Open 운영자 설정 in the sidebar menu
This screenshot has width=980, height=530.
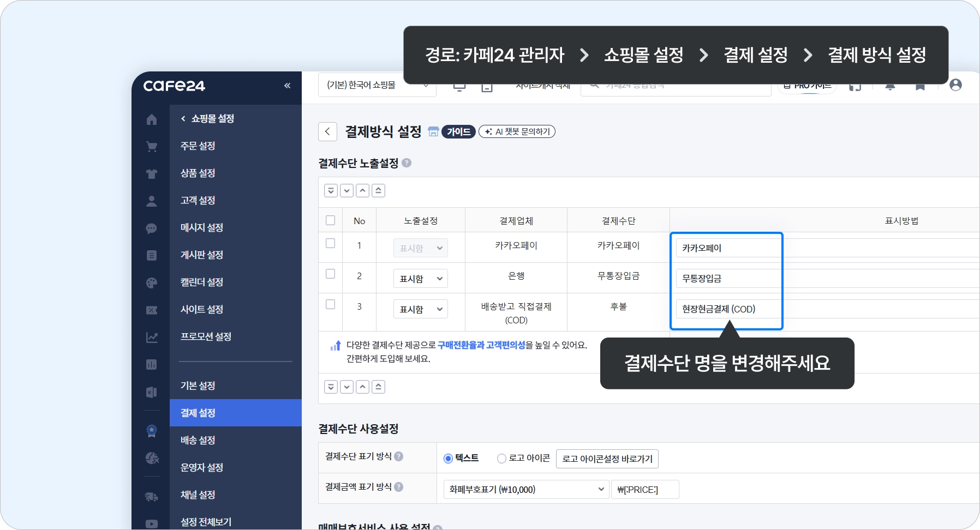202,467
